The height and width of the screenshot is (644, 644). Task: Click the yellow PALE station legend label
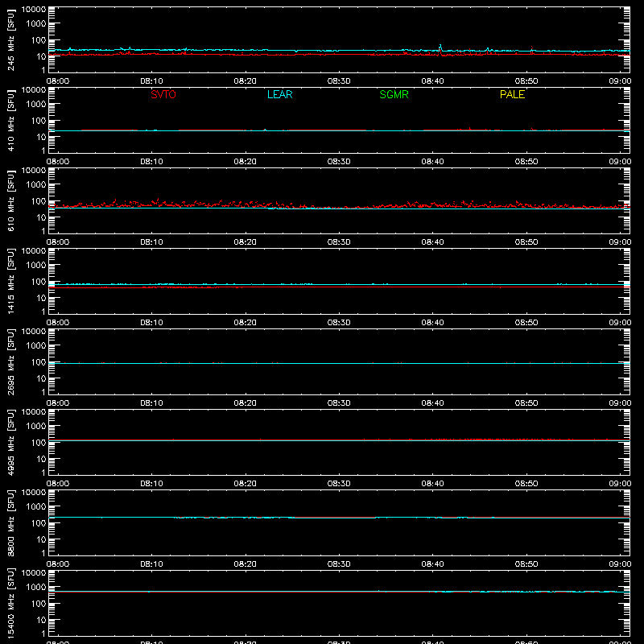512,94
